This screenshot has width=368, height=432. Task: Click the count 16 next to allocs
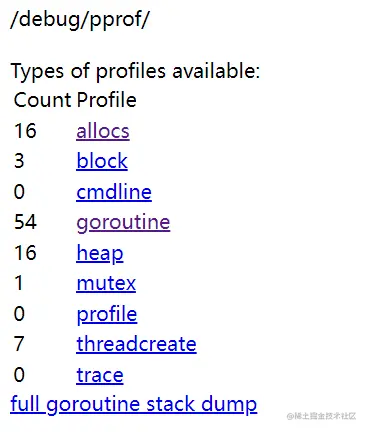[25, 131]
